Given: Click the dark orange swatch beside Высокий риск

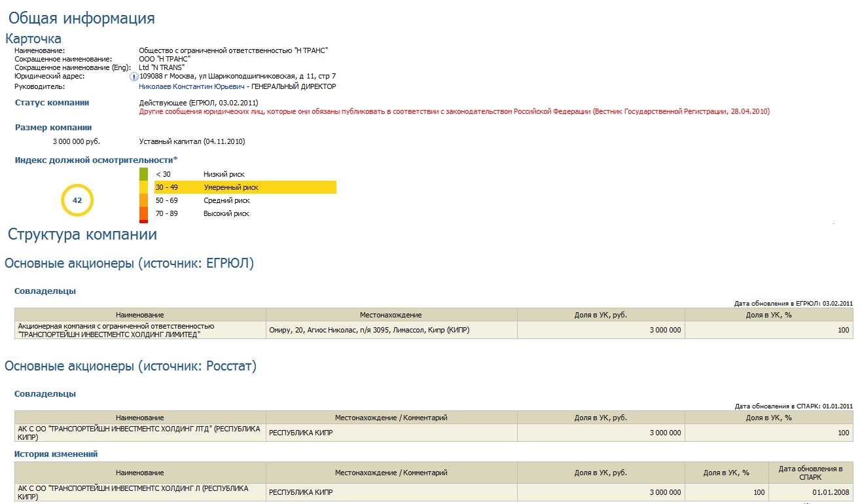Looking at the screenshot, I should point(143,213).
